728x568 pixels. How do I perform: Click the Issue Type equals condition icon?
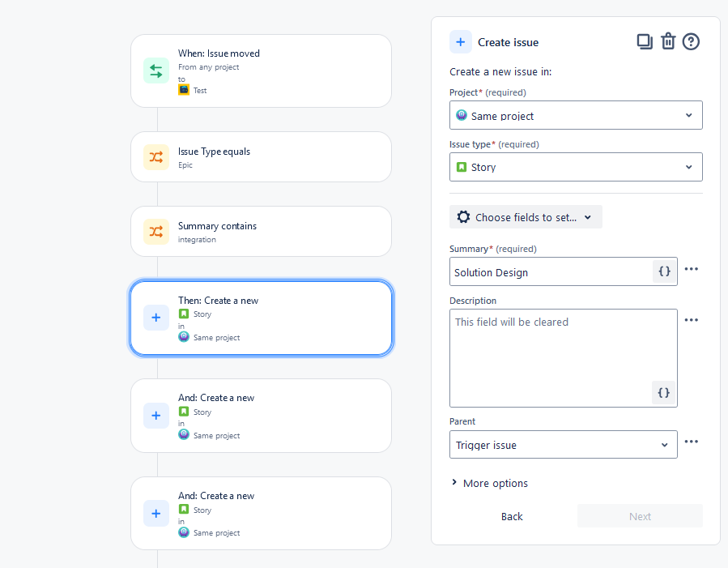(x=156, y=157)
